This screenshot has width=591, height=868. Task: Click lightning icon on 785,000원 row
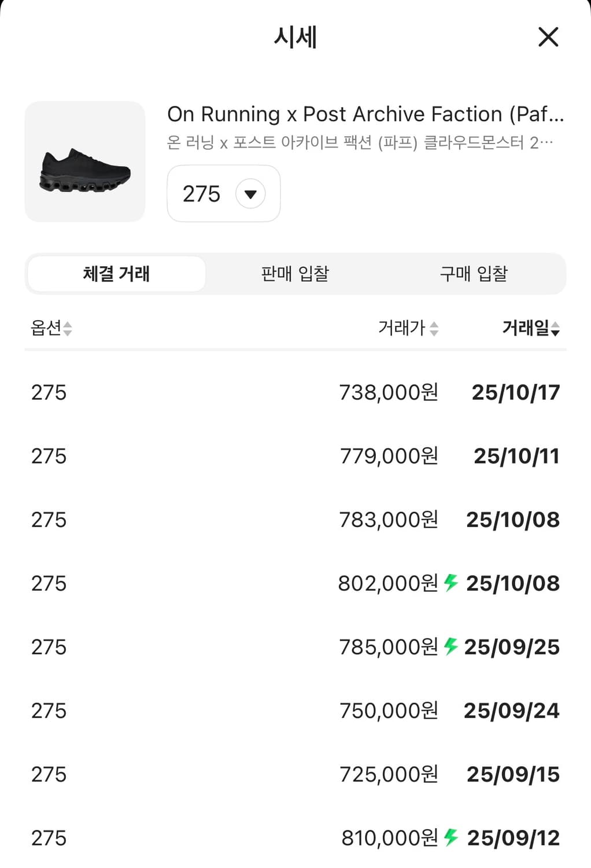point(451,646)
